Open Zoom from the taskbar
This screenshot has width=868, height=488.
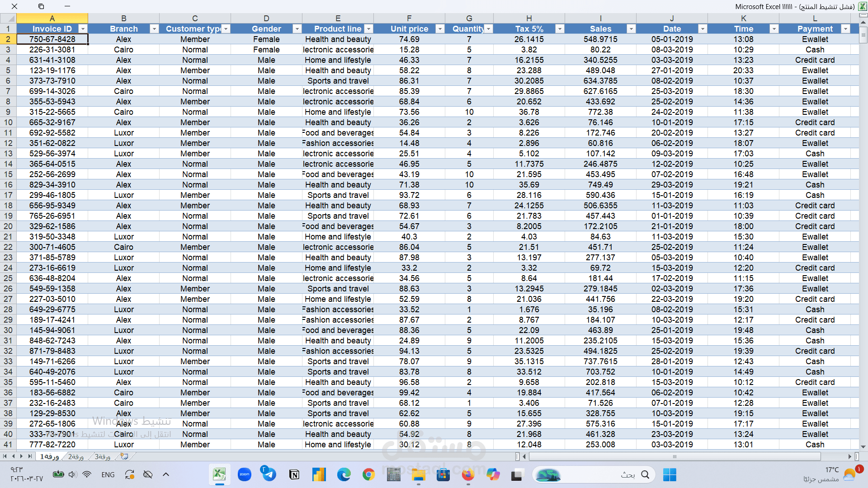[245, 474]
